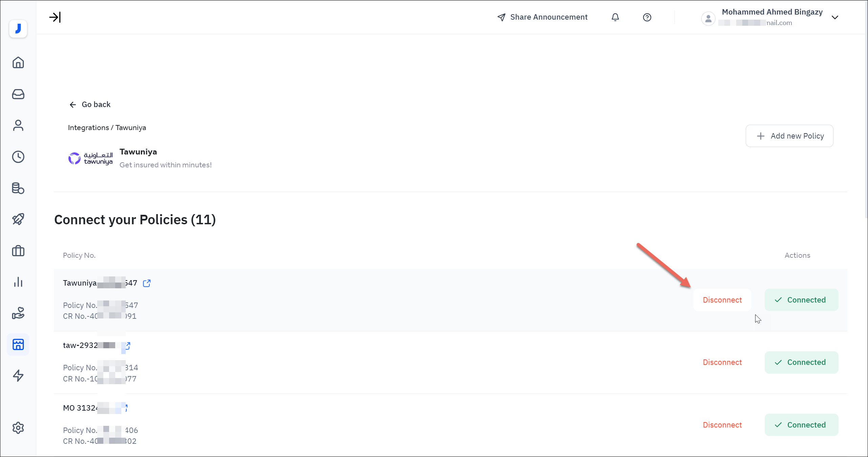Open the settings gear in sidebar
Screen dimensions: 868x457
coord(18,428)
